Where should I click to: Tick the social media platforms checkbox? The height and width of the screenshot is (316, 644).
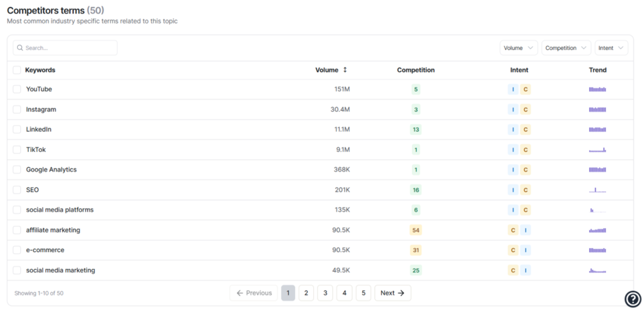[17, 210]
